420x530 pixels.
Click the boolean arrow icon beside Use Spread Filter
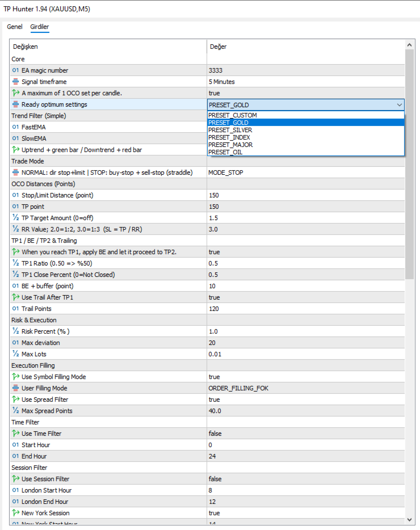click(15, 399)
